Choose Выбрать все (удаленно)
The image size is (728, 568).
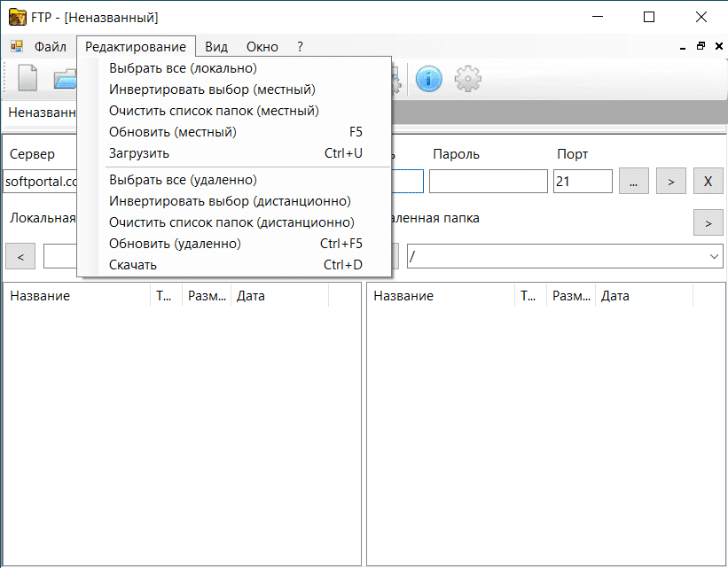[x=234, y=180]
